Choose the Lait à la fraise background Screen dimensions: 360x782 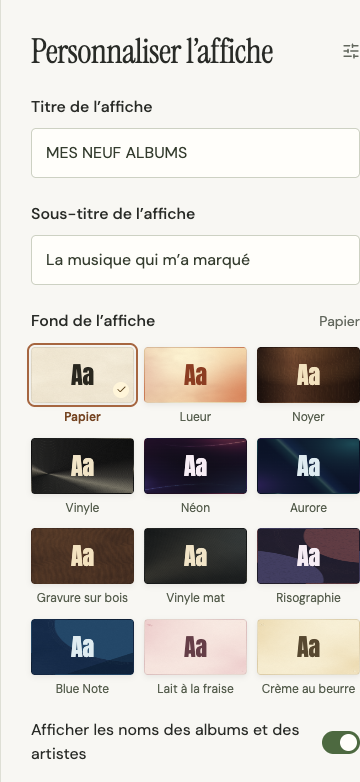195,647
